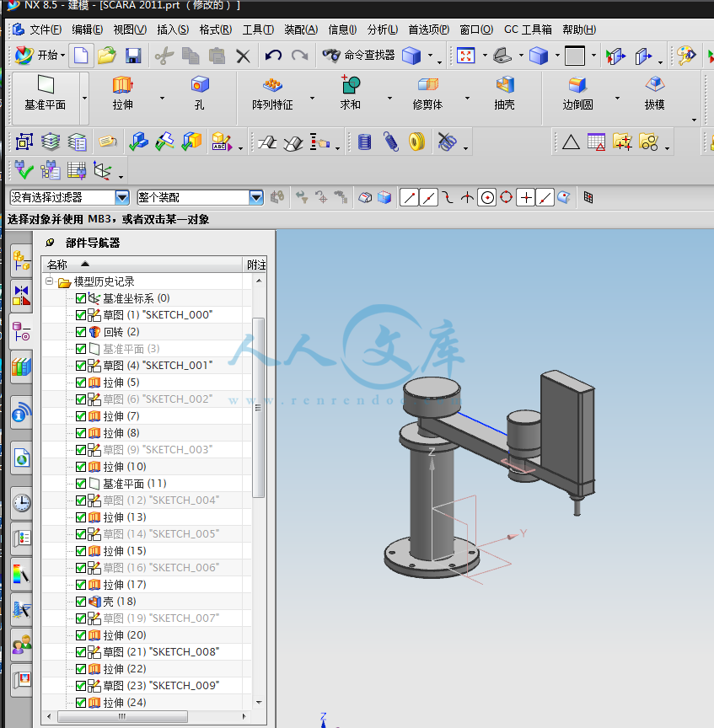Select the Trim Body (修剪体) tool
Image resolution: width=714 pixels, height=728 pixels.
pos(428,93)
